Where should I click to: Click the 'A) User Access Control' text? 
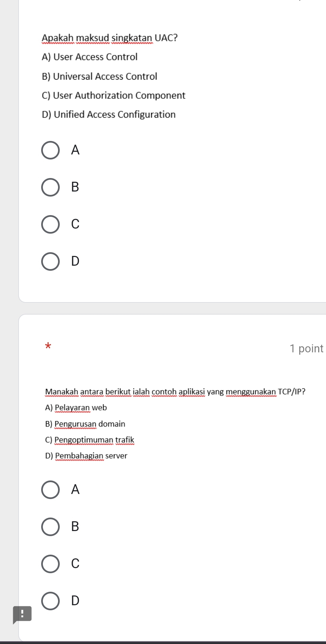point(89,57)
